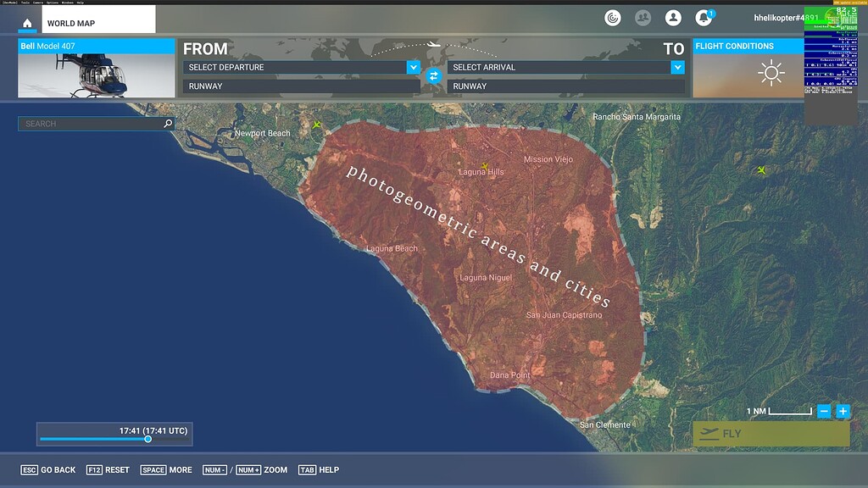Screen dimensions: 868x488
Task: Open the Flight Conditions panel
Action: click(x=748, y=47)
